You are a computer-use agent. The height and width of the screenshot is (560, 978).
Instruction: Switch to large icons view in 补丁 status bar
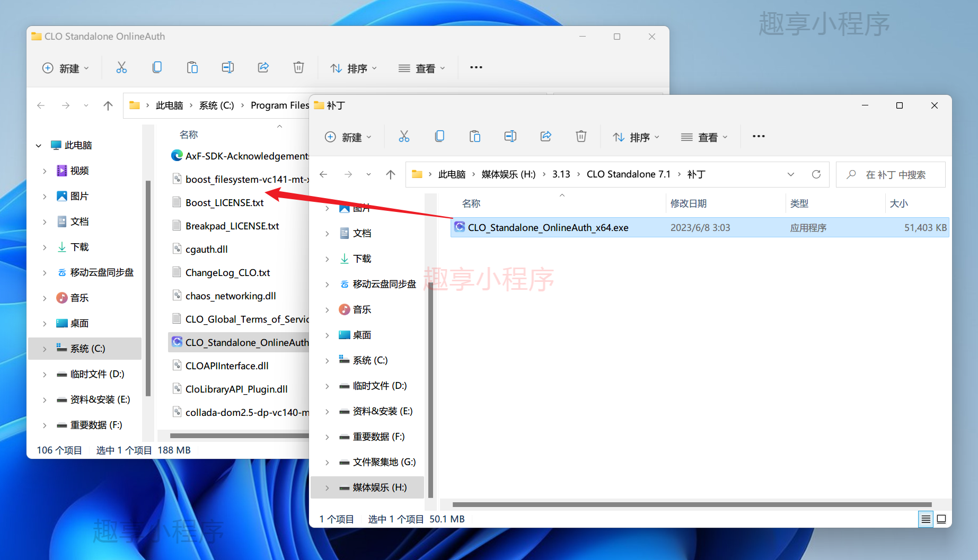coord(941,519)
